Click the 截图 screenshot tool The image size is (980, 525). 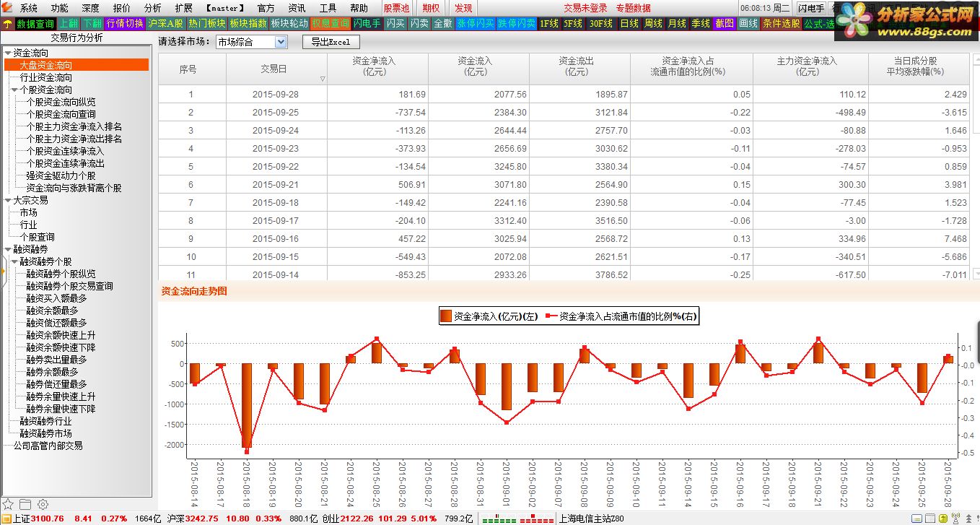click(725, 24)
